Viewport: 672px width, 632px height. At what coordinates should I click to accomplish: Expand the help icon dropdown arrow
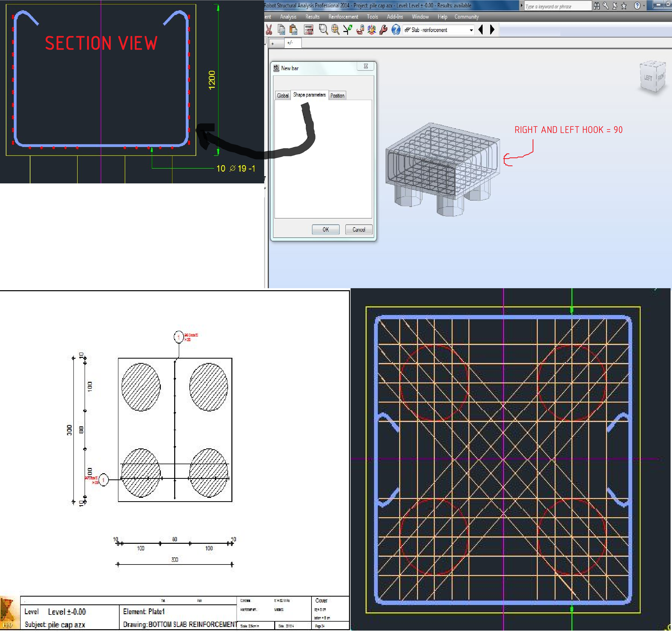[x=644, y=6]
